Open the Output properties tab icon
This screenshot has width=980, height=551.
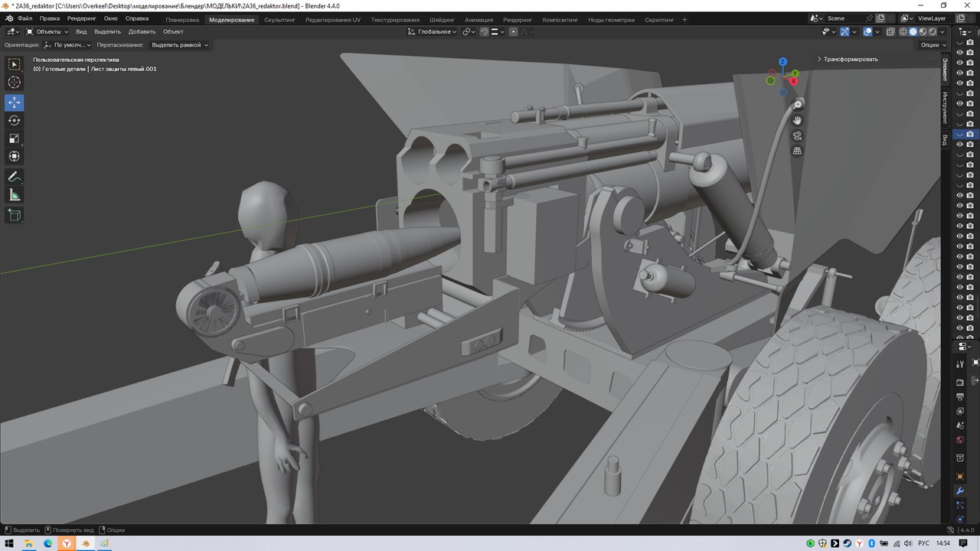(x=960, y=396)
